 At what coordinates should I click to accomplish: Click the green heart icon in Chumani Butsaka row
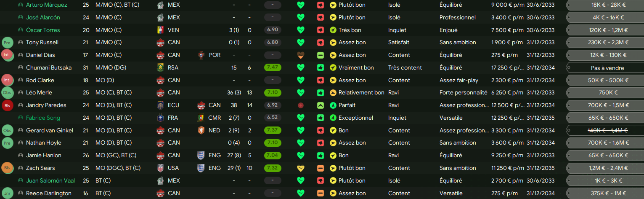[x=300, y=67]
